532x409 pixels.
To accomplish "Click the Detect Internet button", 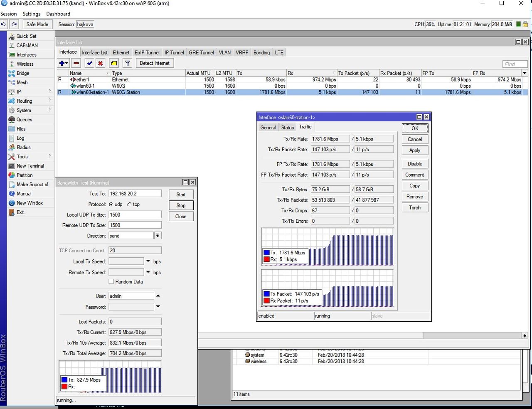I will [x=155, y=63].
